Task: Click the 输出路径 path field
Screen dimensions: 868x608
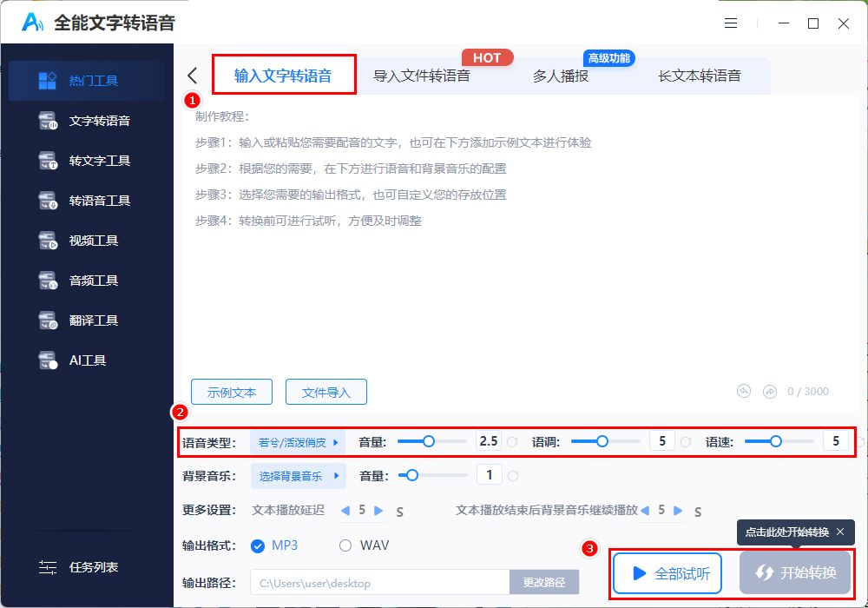Action: tap(380, 583)
